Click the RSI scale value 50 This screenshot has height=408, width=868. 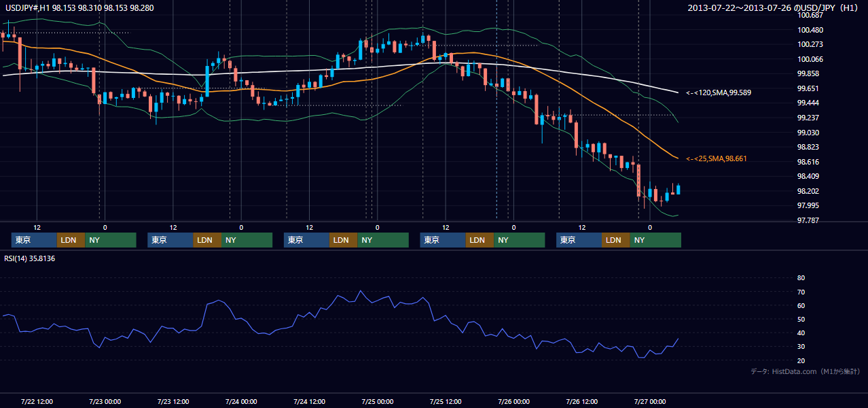[x=801, y=319]
